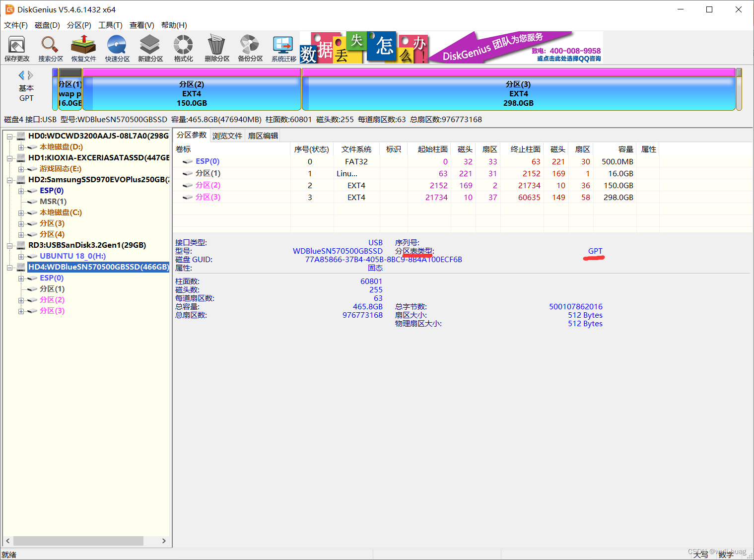This screenshot has width=754, height=560.
Task: Click the 卷标 column header
Action: coord(231,149)
